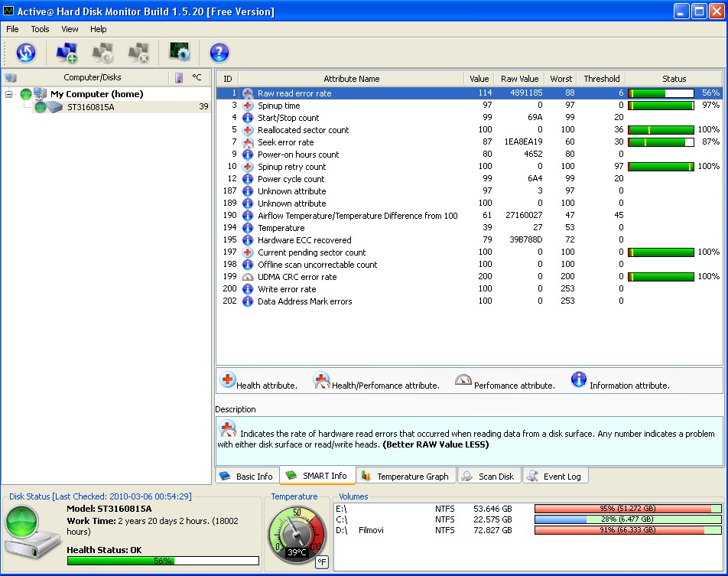Open the Tools menu
This screenshot has width=728, height=576.
pos(40,29)
